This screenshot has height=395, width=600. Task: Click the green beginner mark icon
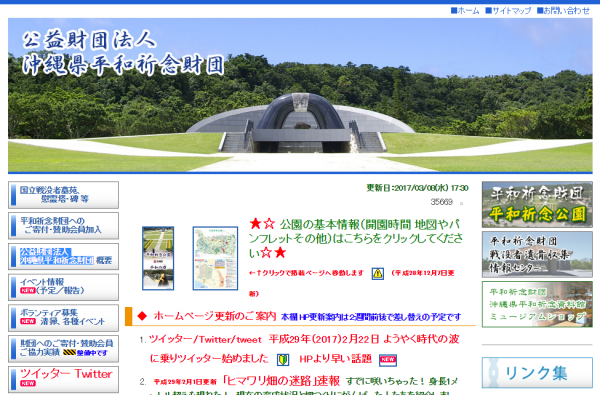point(283,360)
